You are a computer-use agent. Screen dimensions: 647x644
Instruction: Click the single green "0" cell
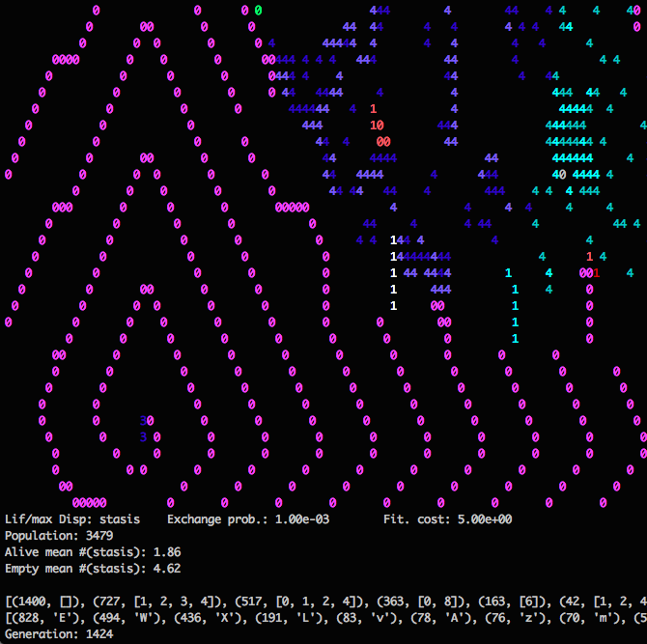click(258, 11)
